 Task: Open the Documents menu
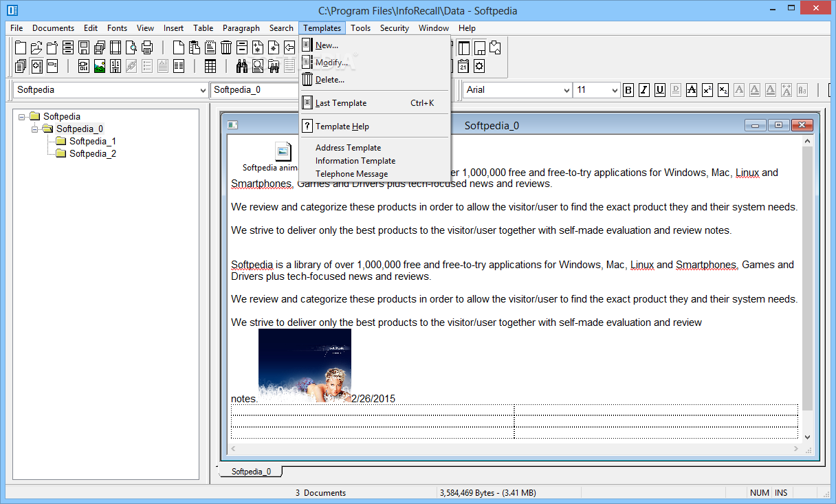tap(53, 28)
